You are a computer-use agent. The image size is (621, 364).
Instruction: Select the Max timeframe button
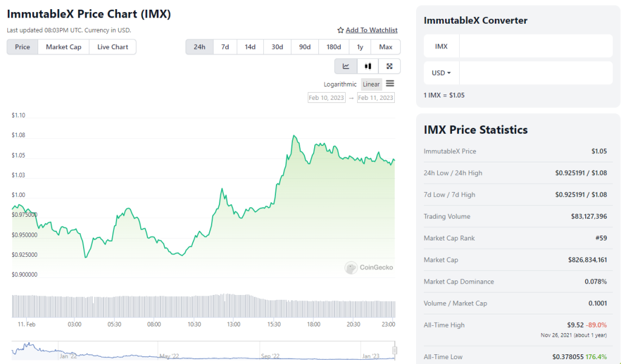point(386,47)
